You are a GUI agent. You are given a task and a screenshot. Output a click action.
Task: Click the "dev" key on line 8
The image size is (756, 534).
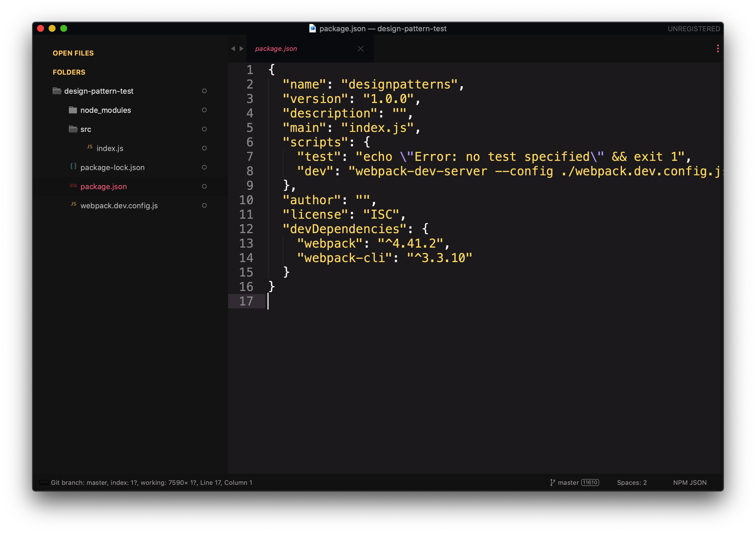pyautogui.click(x=315, y=172)
